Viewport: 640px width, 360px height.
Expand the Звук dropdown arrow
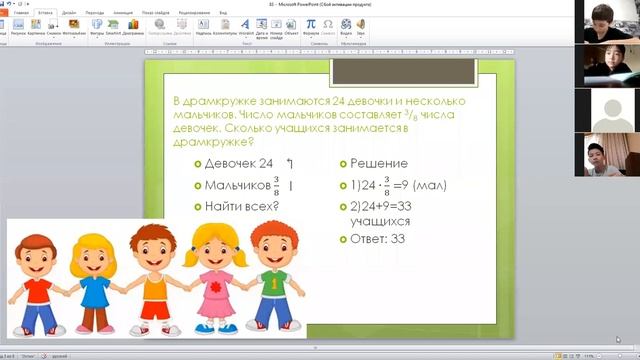(361, 38)
